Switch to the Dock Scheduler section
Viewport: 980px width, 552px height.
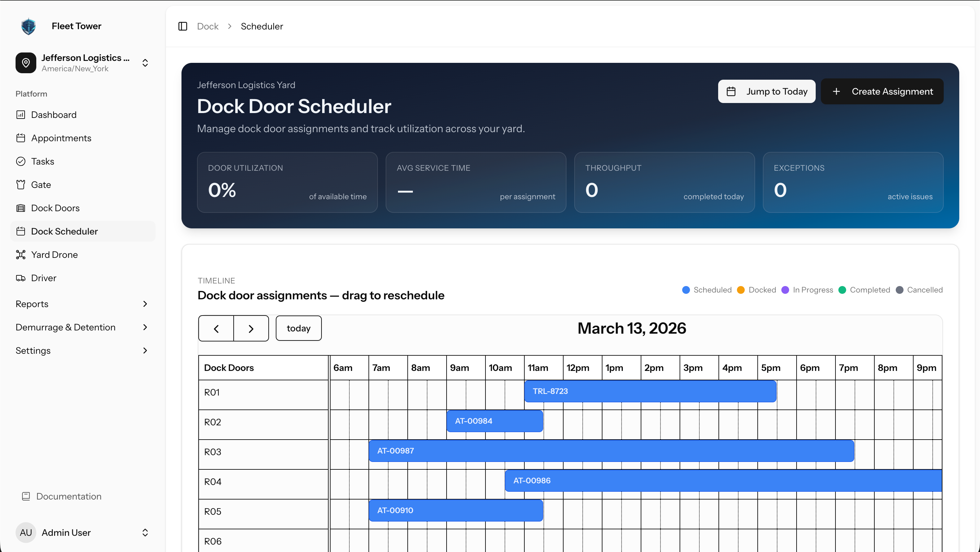click(x=64, y=231)
